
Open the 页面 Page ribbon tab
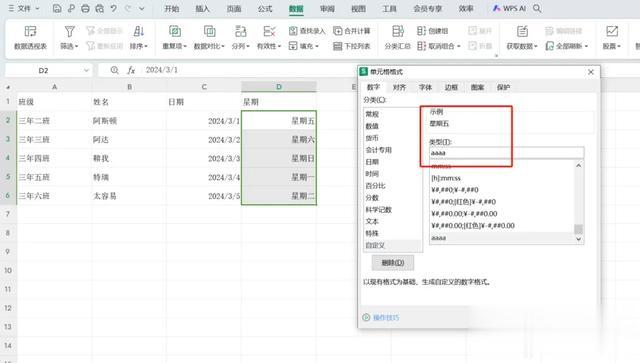234,9
